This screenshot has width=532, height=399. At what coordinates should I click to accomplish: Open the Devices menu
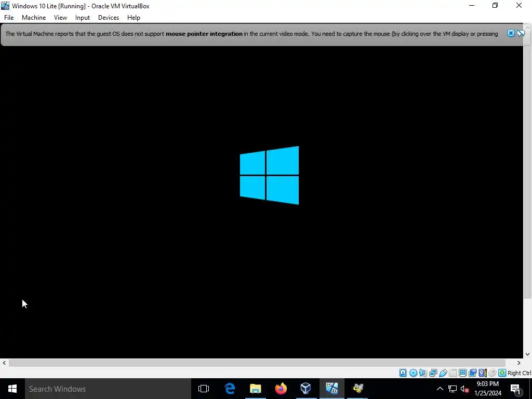[109, 18]
